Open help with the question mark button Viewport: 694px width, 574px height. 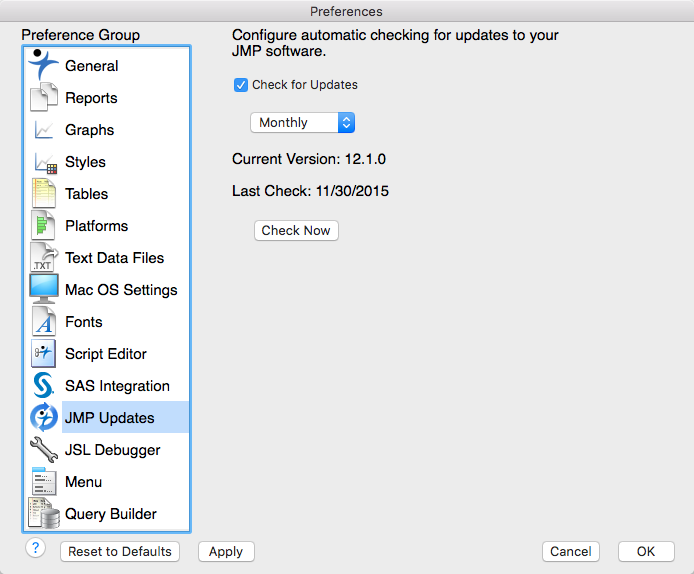pos(35,548)
